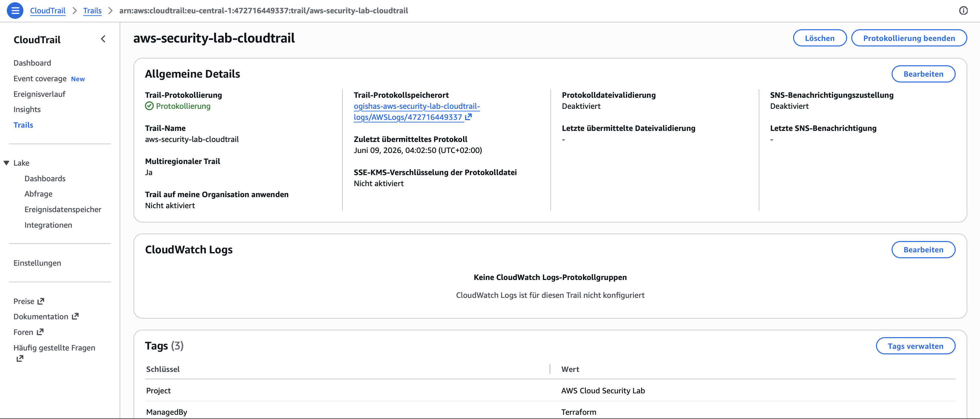
Task: Click the Wert column header
Action: [x=570, y=369]
